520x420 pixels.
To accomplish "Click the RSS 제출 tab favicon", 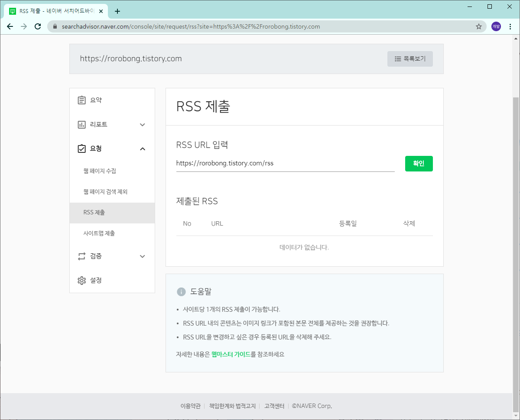I will 12,11.
